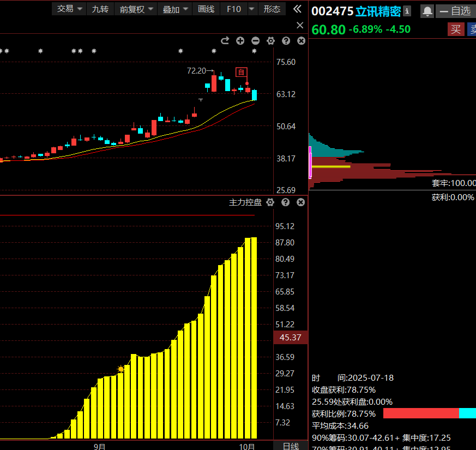Click the info icon next to 立讯精密
This screenshot has height=450, width=476.
pyautogui.click(x=407, y=11)
